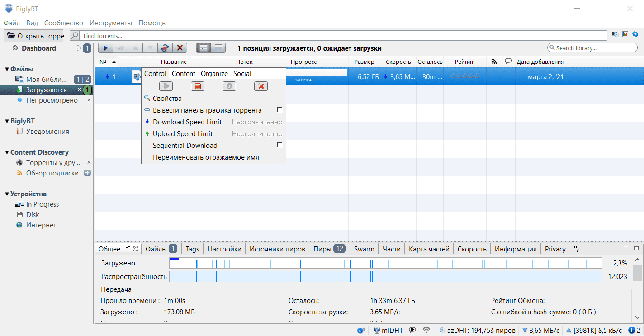Click the Dashboard home icon in sidebar
Image resolution: width=644 pixels, height=336 pixels.
pos(15,48)
